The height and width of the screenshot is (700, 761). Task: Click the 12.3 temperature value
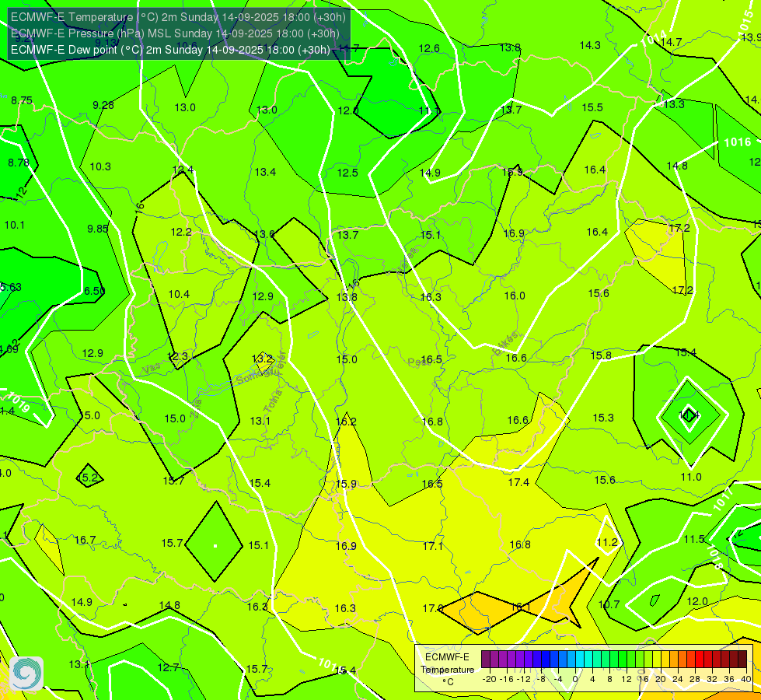point(177,356)
